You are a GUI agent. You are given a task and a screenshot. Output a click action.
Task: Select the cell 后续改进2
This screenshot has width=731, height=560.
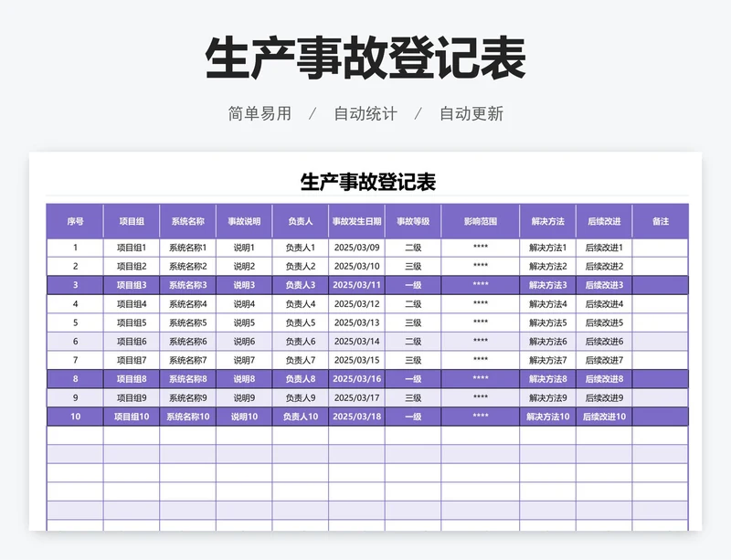604,266
